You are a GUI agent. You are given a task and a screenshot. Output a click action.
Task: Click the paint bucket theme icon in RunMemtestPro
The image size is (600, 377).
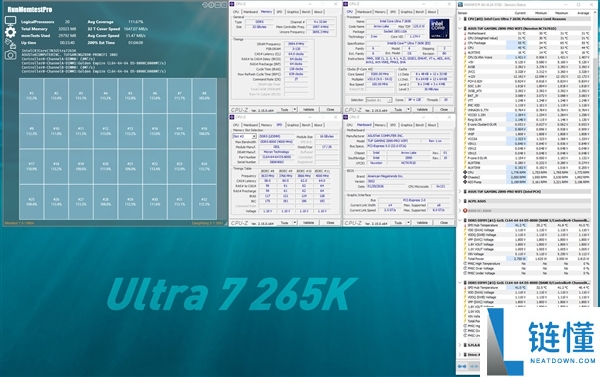pyautogui.click(x=10, y=44)
